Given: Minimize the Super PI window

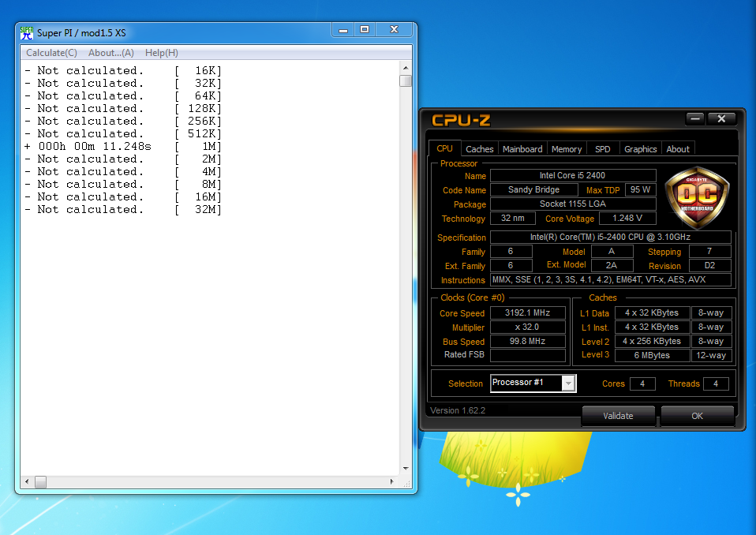Looking at the screenshot, I should 342,30.
